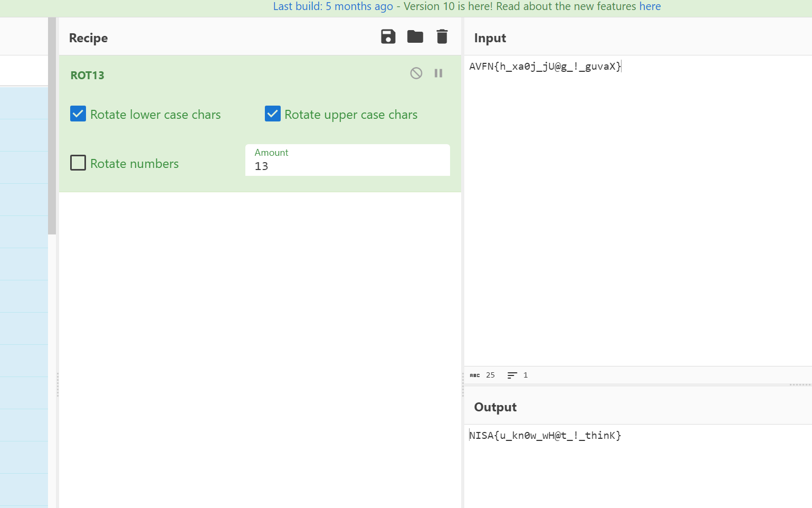Select the Output text NISA{u_kn0w_wH@t_!_thinK}
The height and width of the screenshot is (508, 812).
(545, 436)
